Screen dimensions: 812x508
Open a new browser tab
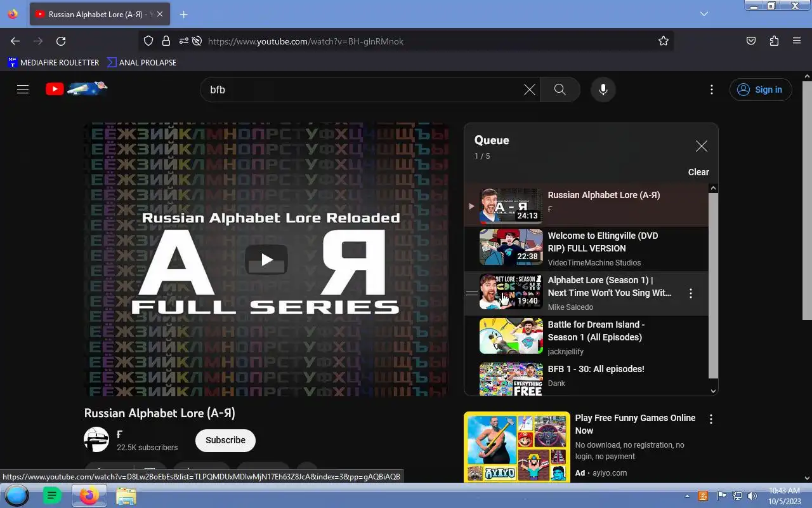[183, 14]
